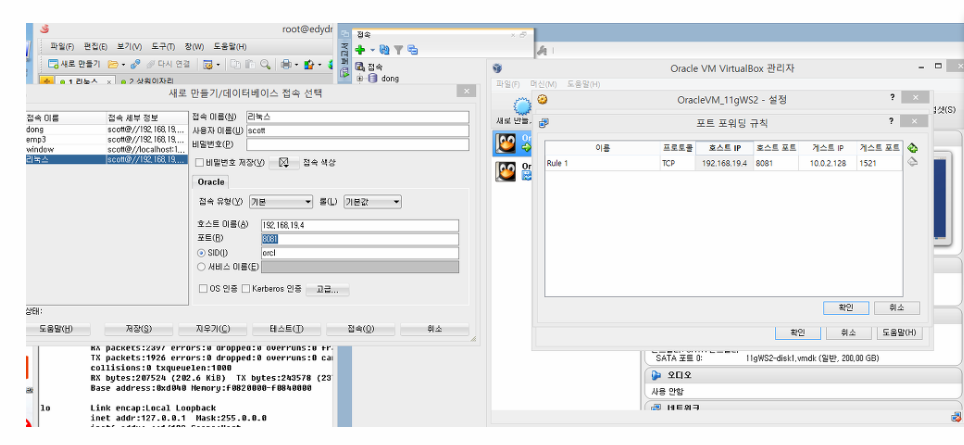Click the connection name input field
Screen dimensions: 964x445
(x=357, y=117)
